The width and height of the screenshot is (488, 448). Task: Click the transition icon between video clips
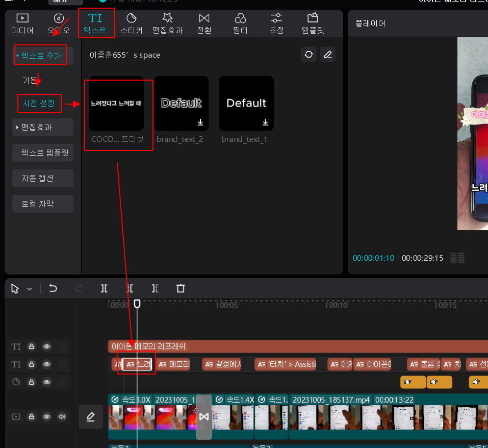pyautogui.click(x=204, y=416)
